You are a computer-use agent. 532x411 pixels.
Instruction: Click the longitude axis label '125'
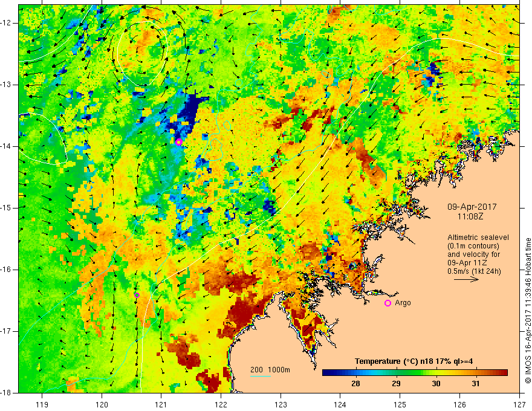(400, 404)
